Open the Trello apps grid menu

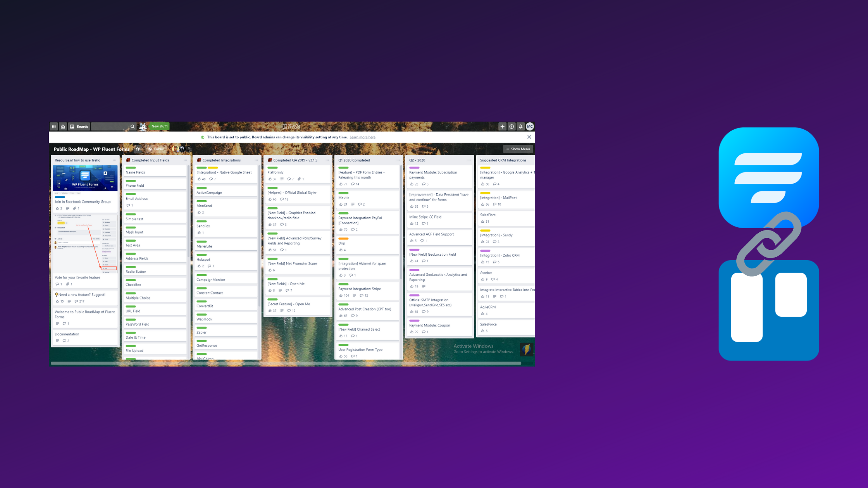(54, 127)
